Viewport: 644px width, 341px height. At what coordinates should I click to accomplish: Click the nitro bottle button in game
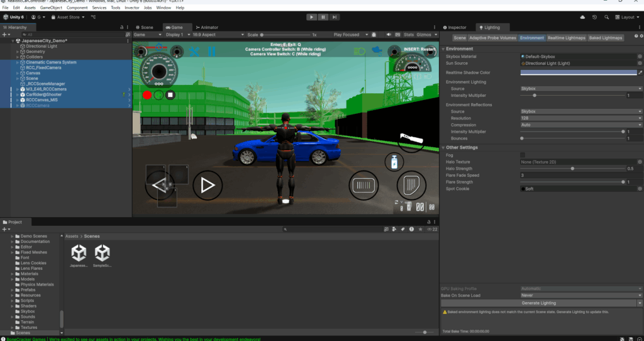[x=394, y=162]
